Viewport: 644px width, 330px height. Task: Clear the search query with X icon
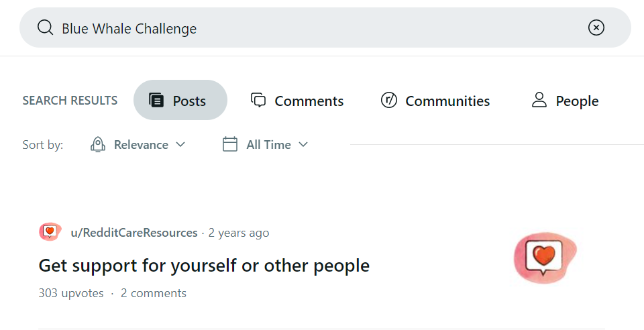coord(596,28)
